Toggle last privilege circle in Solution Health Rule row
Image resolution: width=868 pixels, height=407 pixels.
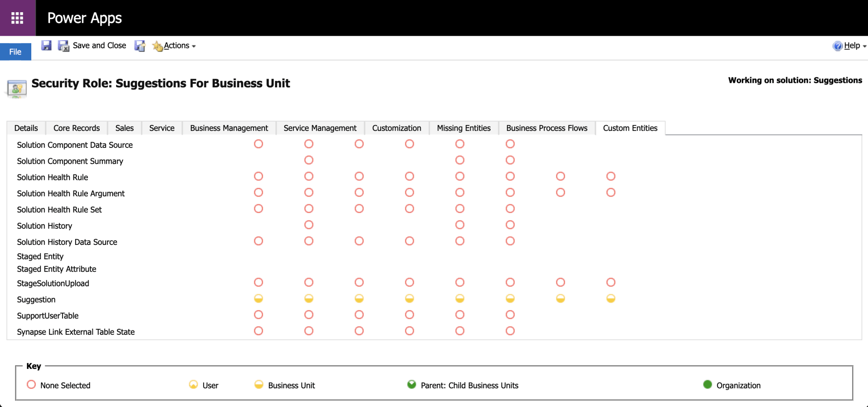(611, 176)
